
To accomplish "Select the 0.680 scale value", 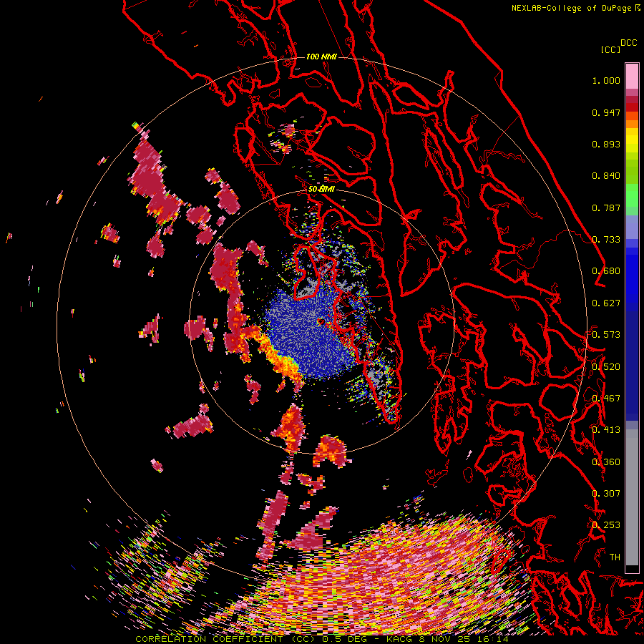I will [606, 271].
